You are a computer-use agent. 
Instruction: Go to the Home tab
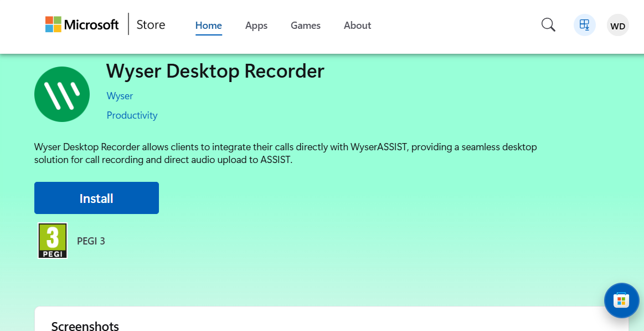[209, 26]
